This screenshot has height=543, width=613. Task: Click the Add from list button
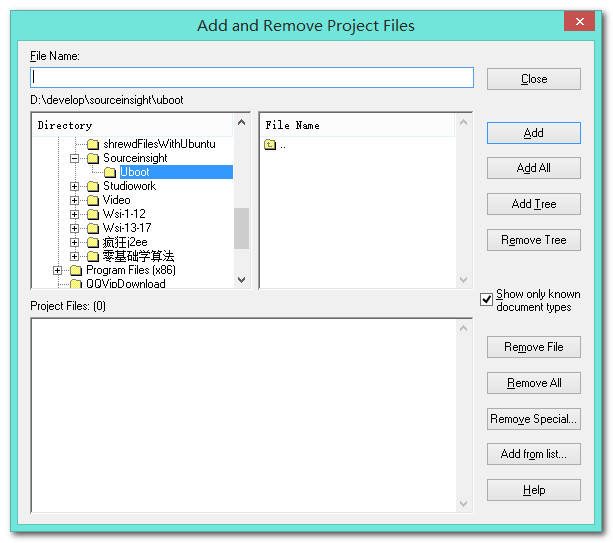click(533, 454)
